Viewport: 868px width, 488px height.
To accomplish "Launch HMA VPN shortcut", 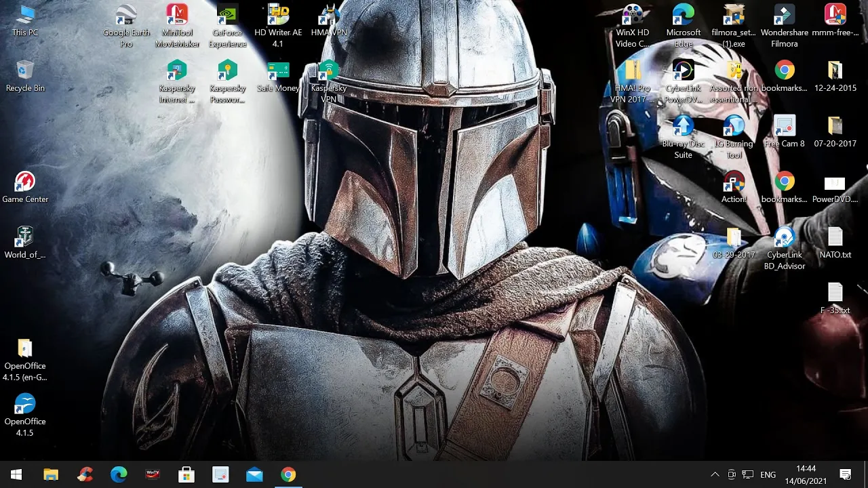I will (x=329, y=20).
